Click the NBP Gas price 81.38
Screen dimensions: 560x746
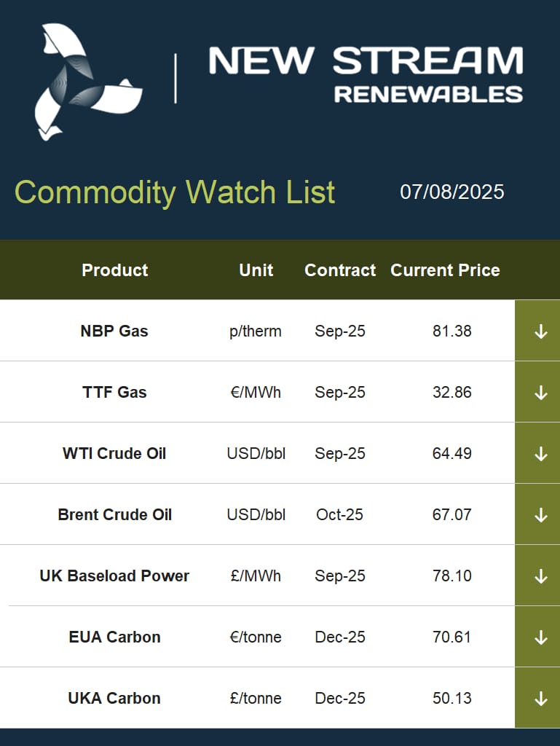(x=451, y=331)
